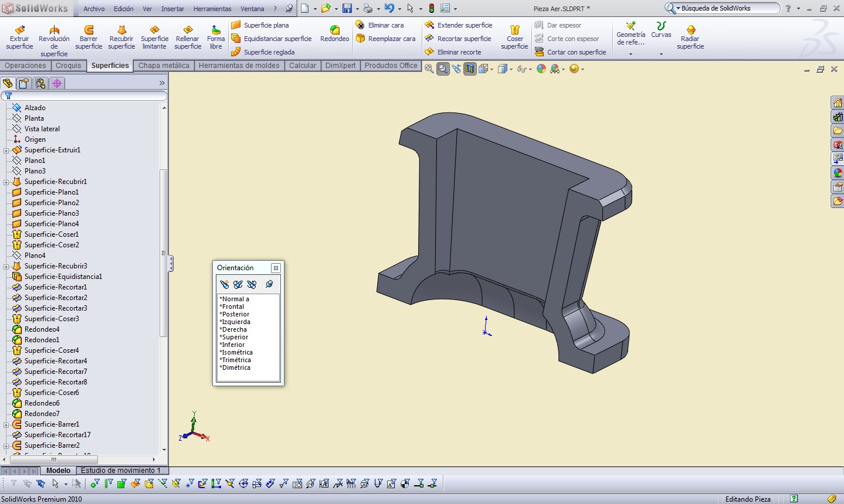This screenshot has width=844, height=504.
Task: Click new view icon in Orientación dialog
Action: coord(224,284)
